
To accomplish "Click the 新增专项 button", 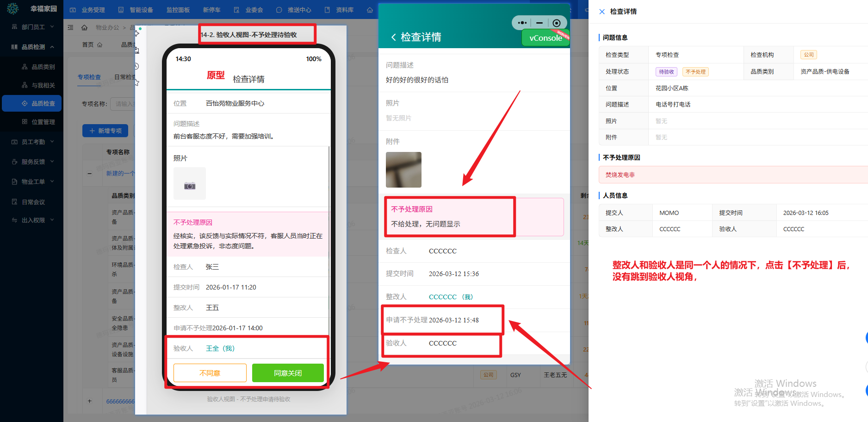I will click(105, 131).
